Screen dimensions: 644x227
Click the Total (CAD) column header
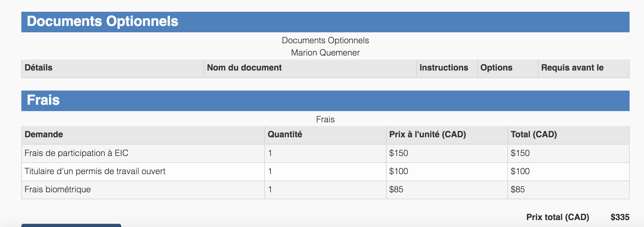pyautogui.click(x=569, y=135)
